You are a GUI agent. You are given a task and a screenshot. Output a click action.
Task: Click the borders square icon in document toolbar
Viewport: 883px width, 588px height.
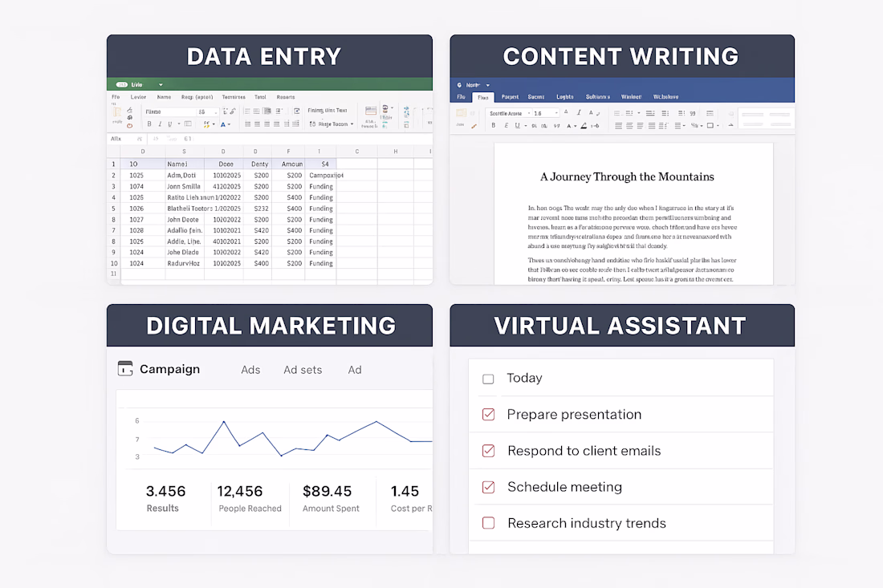point(710,125)
